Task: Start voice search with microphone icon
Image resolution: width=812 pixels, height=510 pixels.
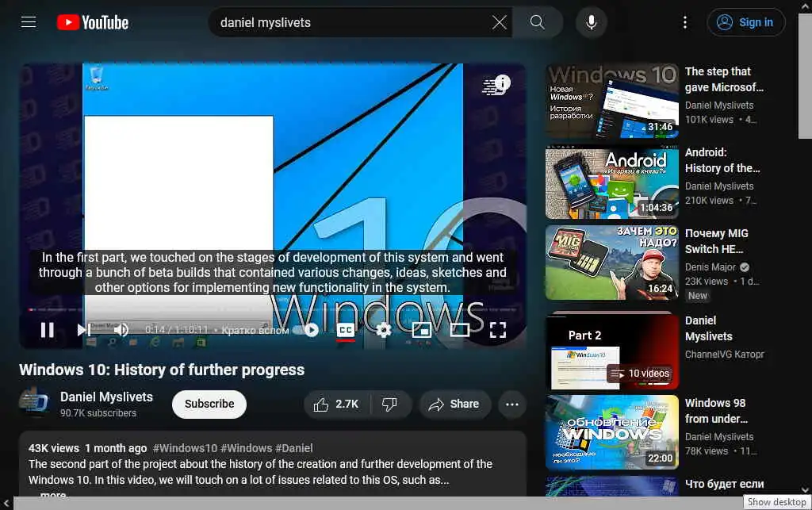Action: [591, 22]
